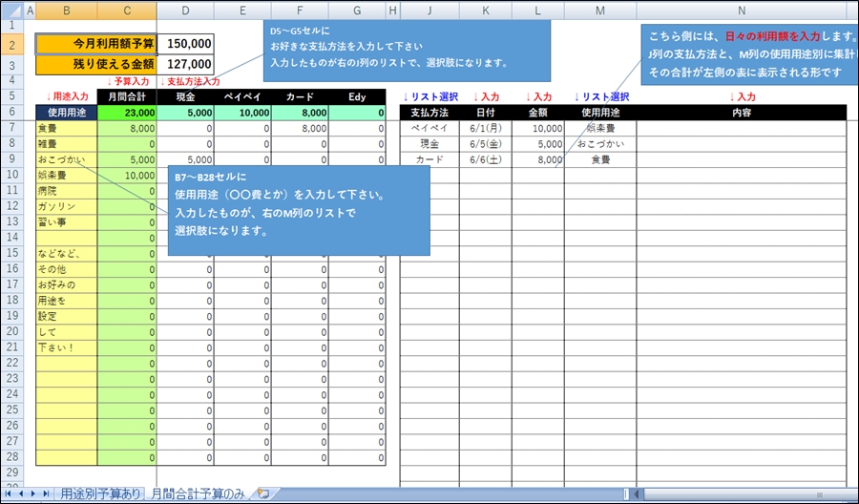Image resolution: width=859 pixels, height=504 pixels.
Task: Click the Edy header cell
Action: click(357, 97)
